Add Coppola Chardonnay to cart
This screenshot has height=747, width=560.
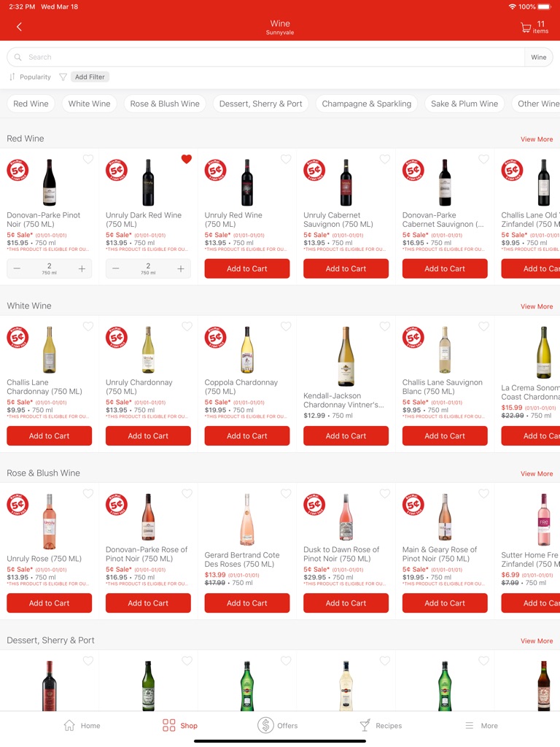pyautogui.click(x=246, y=436)
